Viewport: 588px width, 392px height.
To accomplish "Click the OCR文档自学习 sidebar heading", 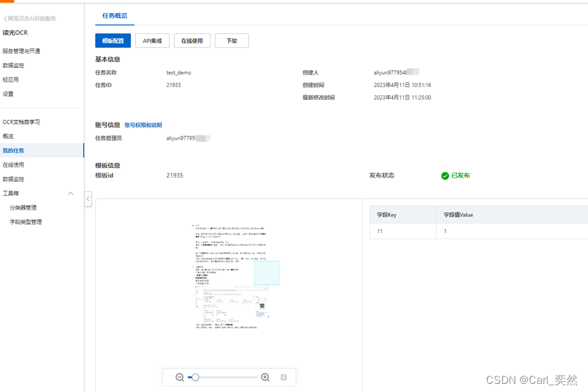I will [21, 122].
